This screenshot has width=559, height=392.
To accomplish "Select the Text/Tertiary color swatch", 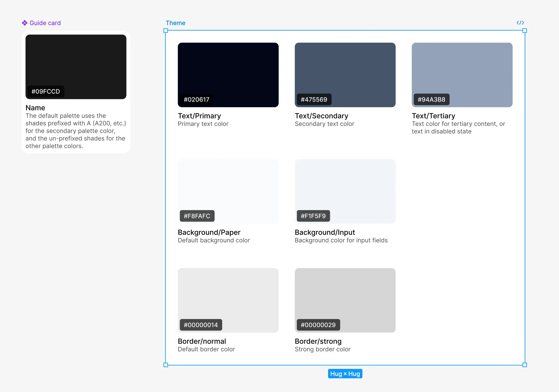I will click(462, 75).
